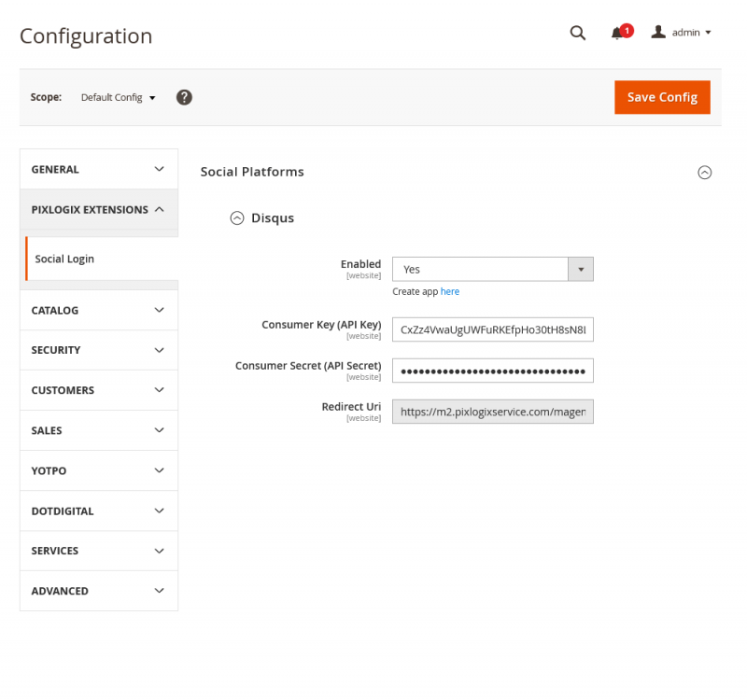The image size is (747, 700).
Task: Collapse the Disqus section via its circular chevron
Action: [x=237, y=217]
